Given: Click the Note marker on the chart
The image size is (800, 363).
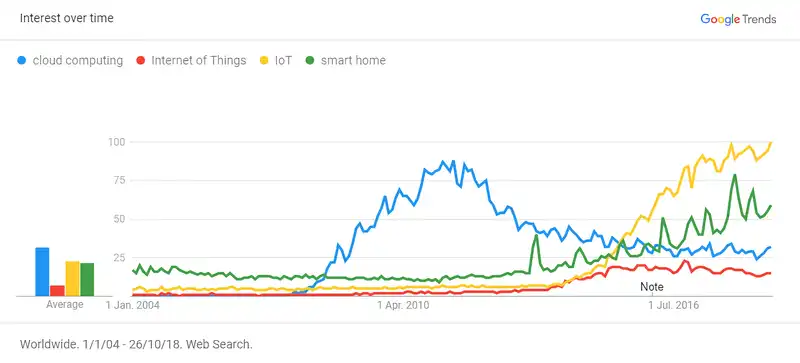Looking at the screenshot, I should tap(652, 287).
